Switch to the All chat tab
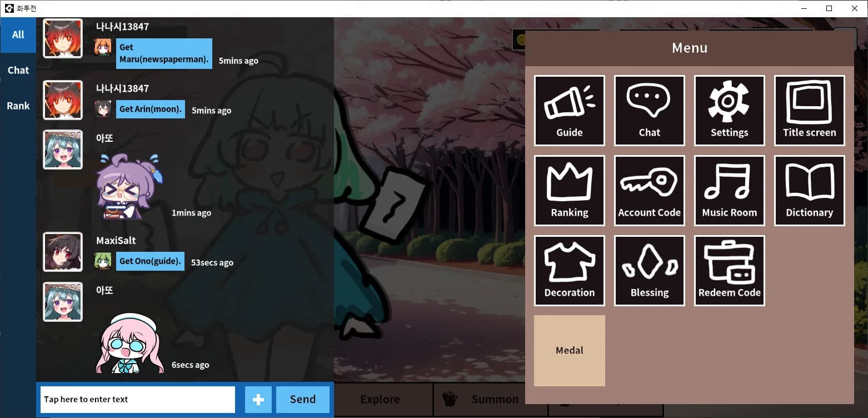The image size is (868, 418). [x=18, y=35]
